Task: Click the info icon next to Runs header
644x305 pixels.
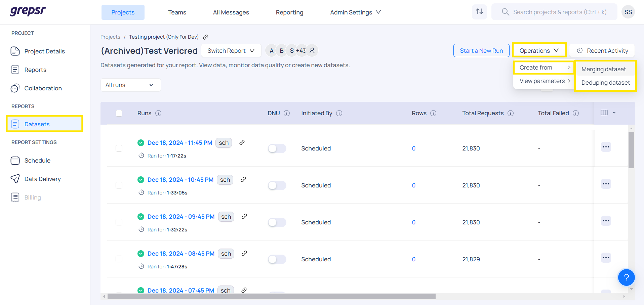Action: pos(158,113)
